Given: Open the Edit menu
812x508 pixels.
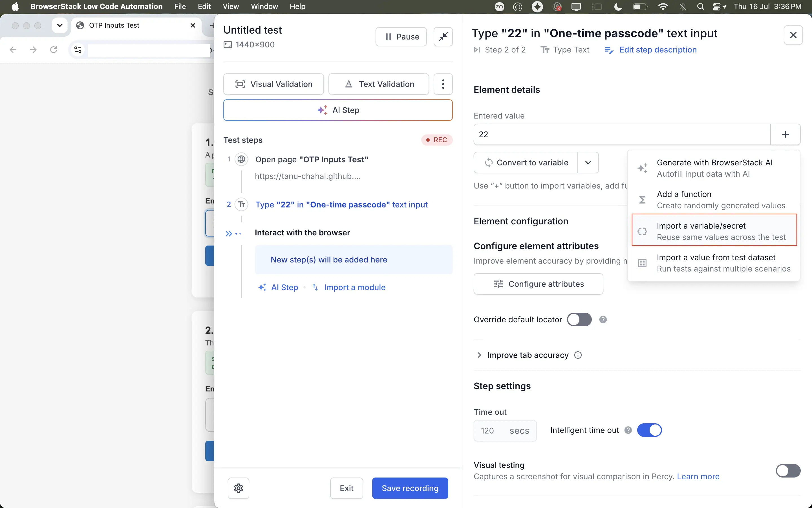Looking at the screenshot, I should click(x=204, y=7).
